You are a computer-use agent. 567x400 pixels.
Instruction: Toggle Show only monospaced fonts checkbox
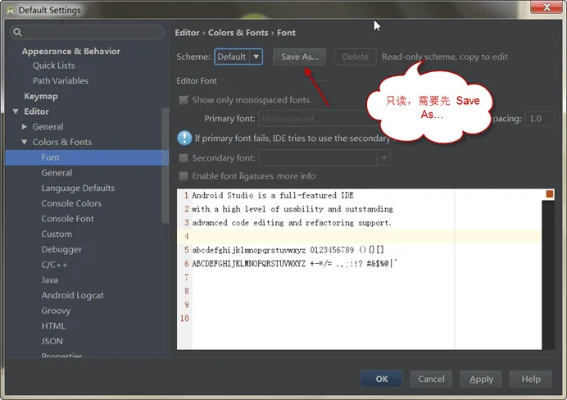point(184,100)
